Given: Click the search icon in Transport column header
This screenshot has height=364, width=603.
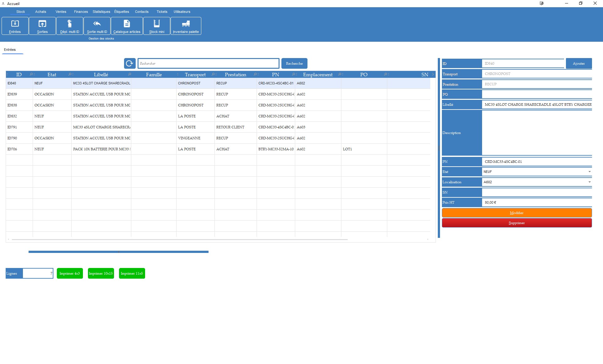Looking at the screenshot, I should click(213, 74).
